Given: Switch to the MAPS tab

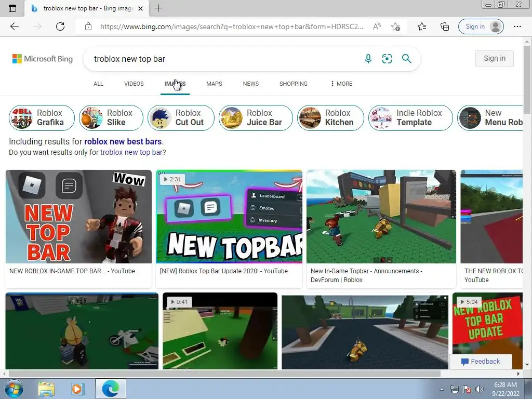Looking at the screenshot, I should click(x=214, y=84).
